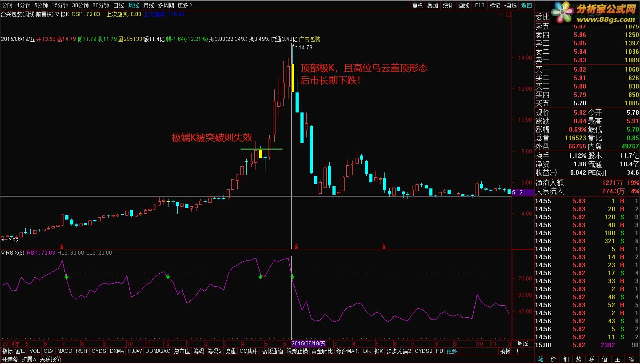
Task: Select the 60分钟 period
Action: click(x=101, y=5)
